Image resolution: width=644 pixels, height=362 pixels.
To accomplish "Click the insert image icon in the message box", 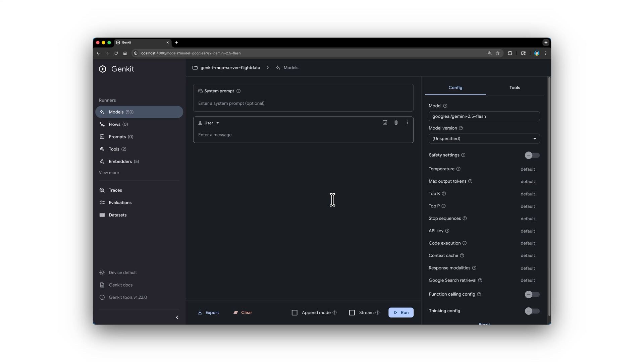I will click(385, 123).
